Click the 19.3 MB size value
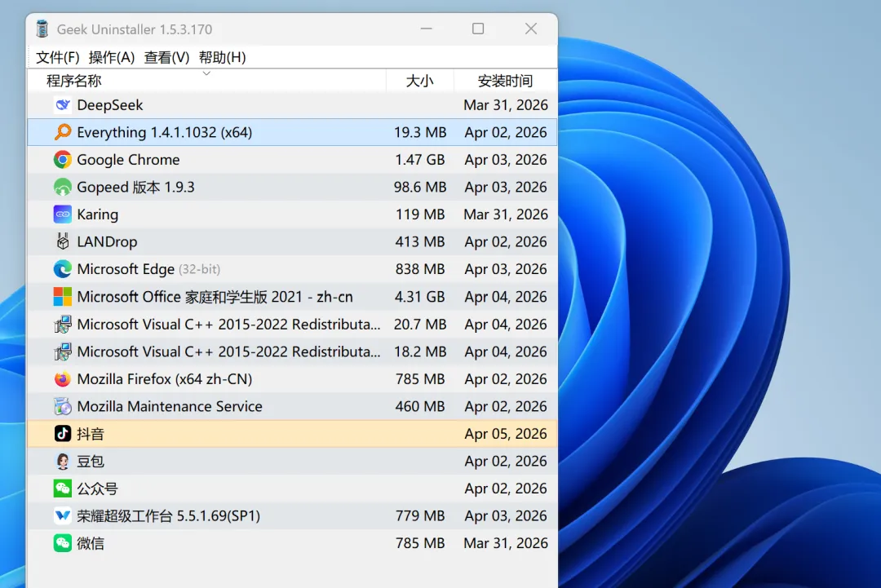Screen dimensions: 881x588 [420, 133]
